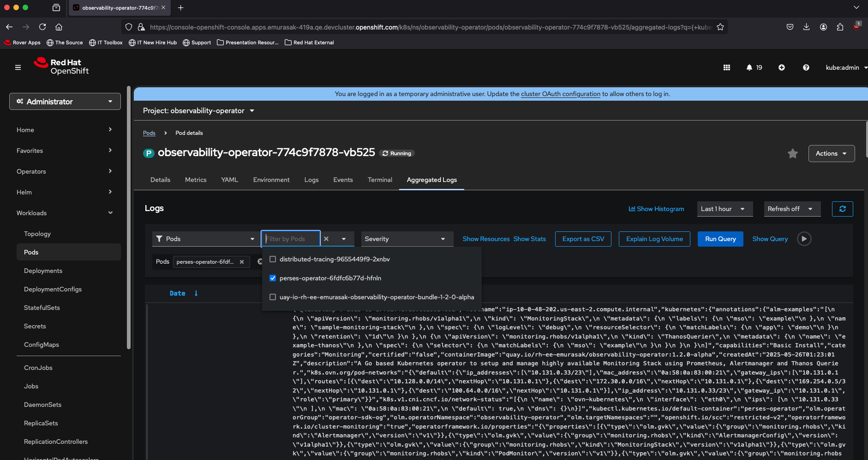
Task: Toggle the pod options list caret
Action: click(344, 239)
